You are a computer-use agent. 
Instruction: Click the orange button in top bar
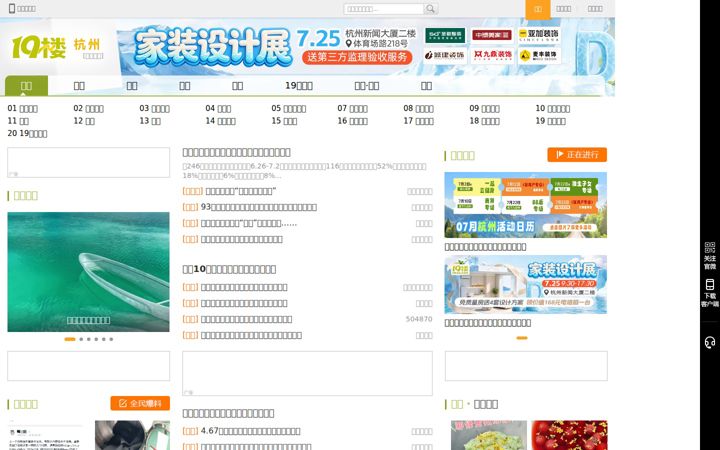click(x=538, y=9)
